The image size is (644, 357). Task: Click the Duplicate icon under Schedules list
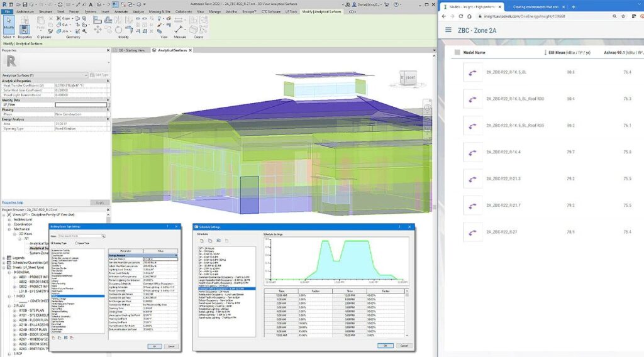point(210,241)
